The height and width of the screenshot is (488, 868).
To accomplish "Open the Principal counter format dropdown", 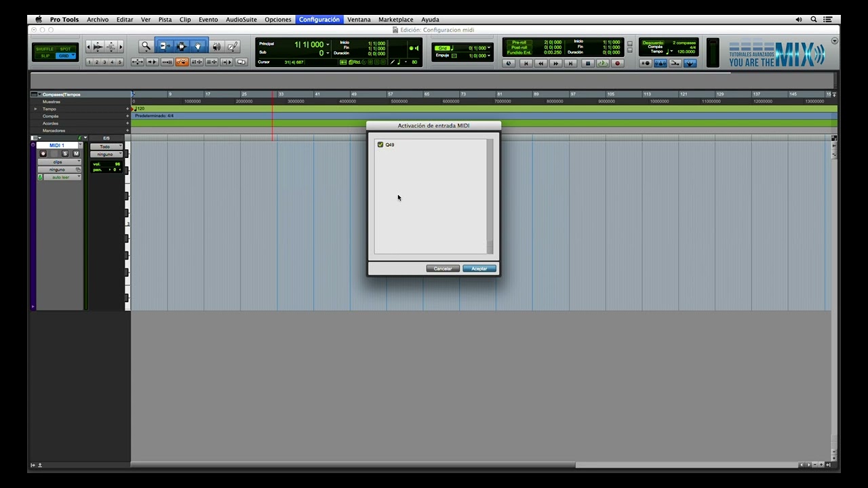I will (328, 44).
